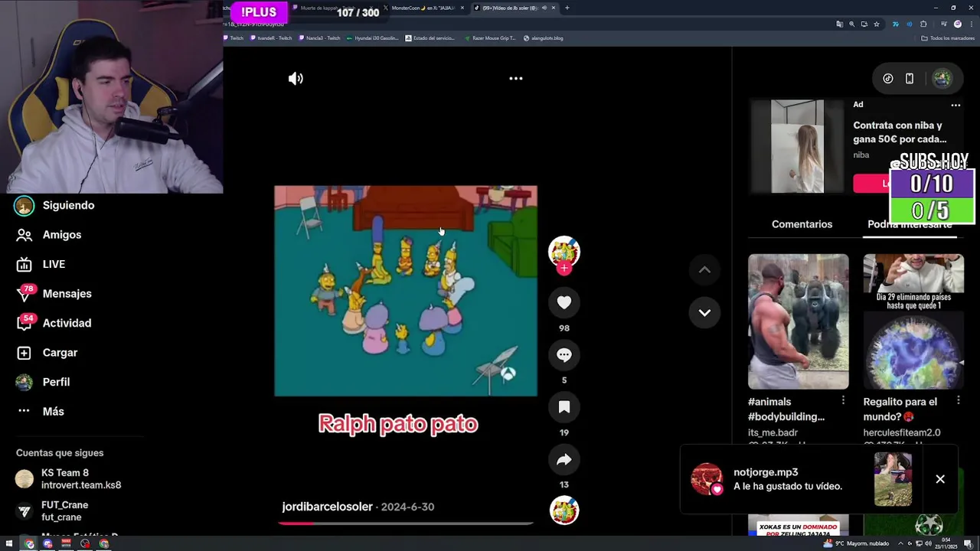Open Estado del servicio bookmark

(x=430, y=37)
